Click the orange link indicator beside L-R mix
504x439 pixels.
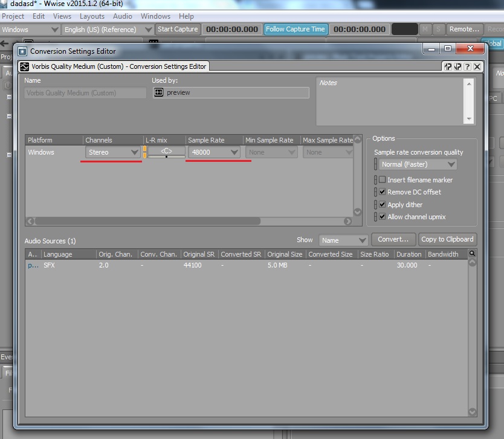point(145,152)
